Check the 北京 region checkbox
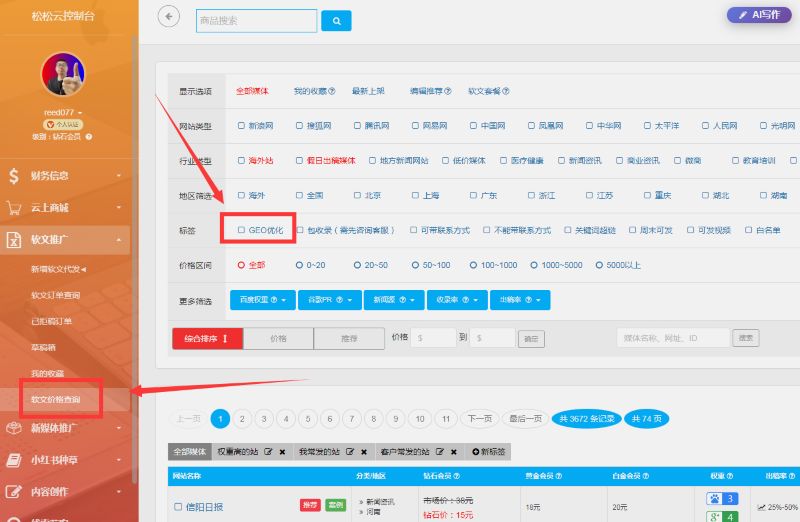 357,195
